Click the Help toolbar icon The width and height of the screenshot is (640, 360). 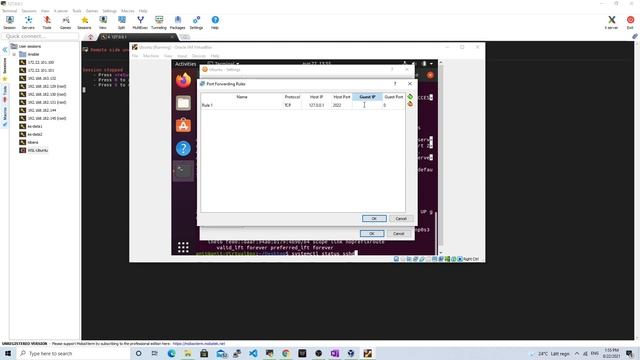(215, 22)
